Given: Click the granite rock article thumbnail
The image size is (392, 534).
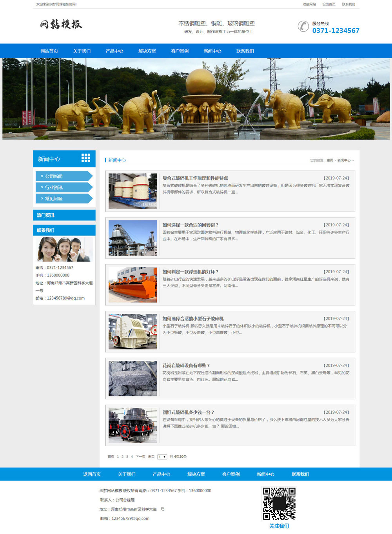Looking at the screenshot, I should pos(132,378).
